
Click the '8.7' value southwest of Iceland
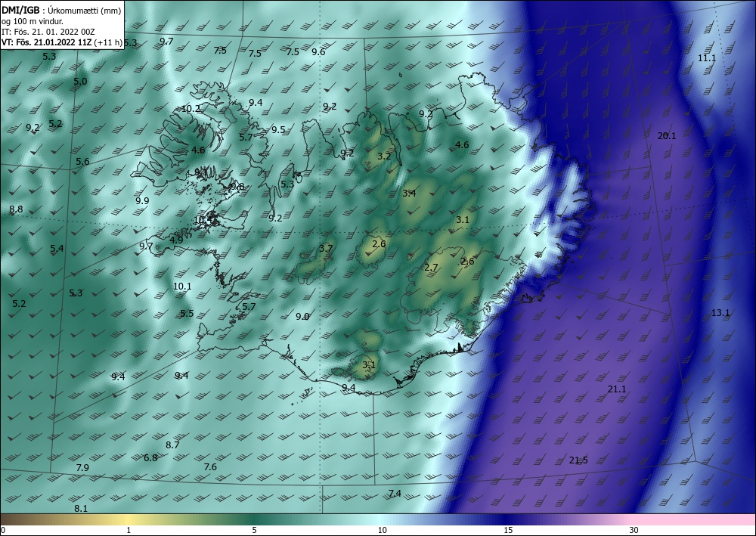[172, 445]
